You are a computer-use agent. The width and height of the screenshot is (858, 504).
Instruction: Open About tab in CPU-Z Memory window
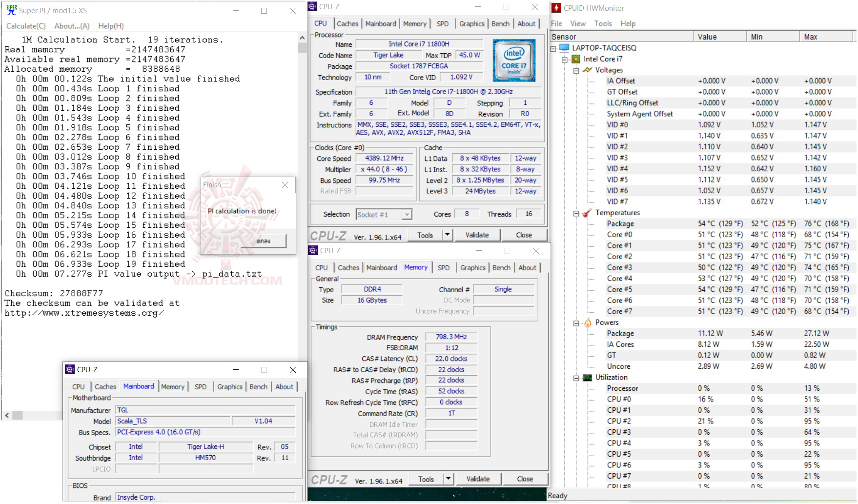[527, 268]
